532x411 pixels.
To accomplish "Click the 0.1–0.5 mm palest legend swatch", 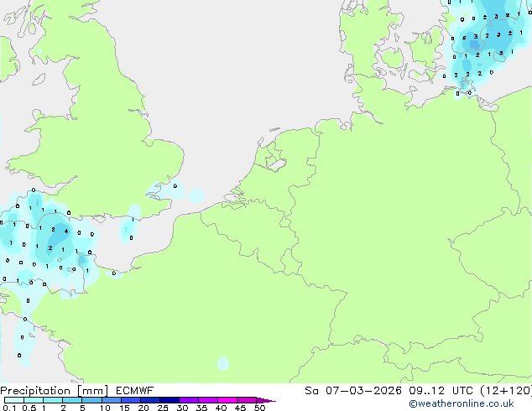I will point(14,400).
